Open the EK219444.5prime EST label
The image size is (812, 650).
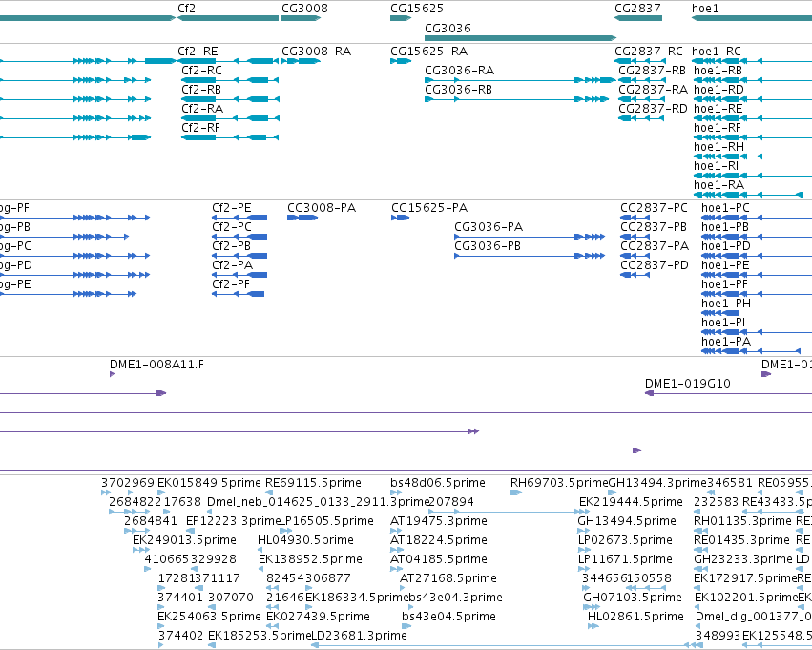[x=632, y=502]
